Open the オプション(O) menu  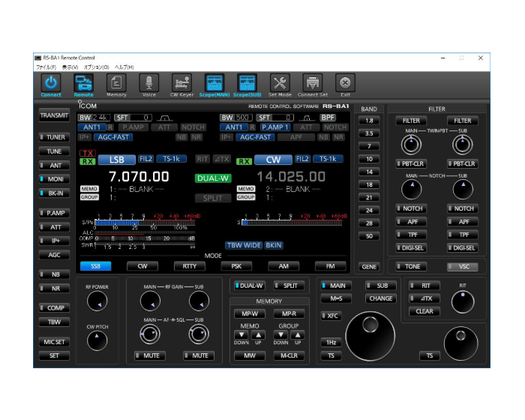tap(97, 67)
